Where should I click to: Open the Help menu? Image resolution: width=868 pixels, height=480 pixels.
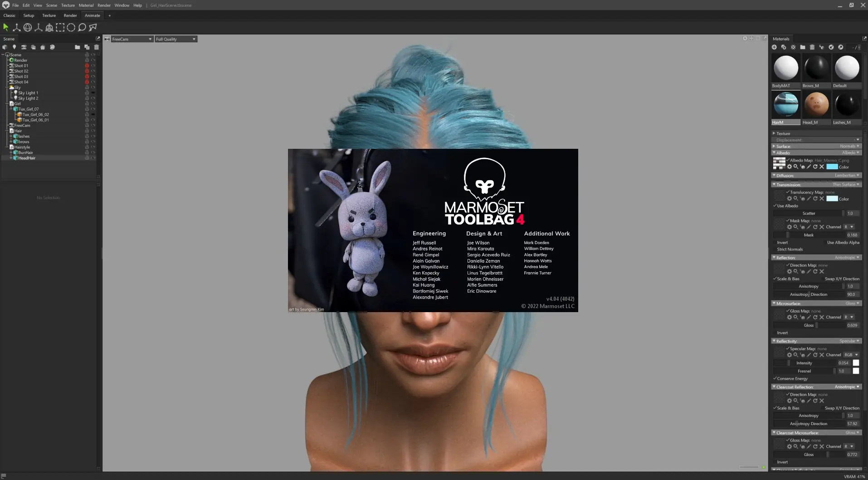pyautogui.click(x=137, y=5)
